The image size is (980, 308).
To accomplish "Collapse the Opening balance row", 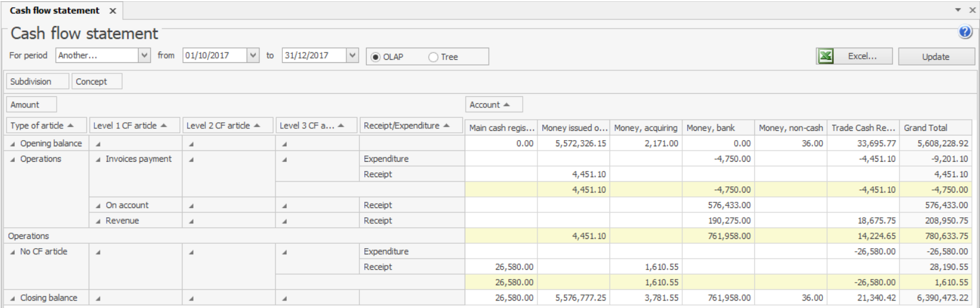I will (x=13, y=144).
